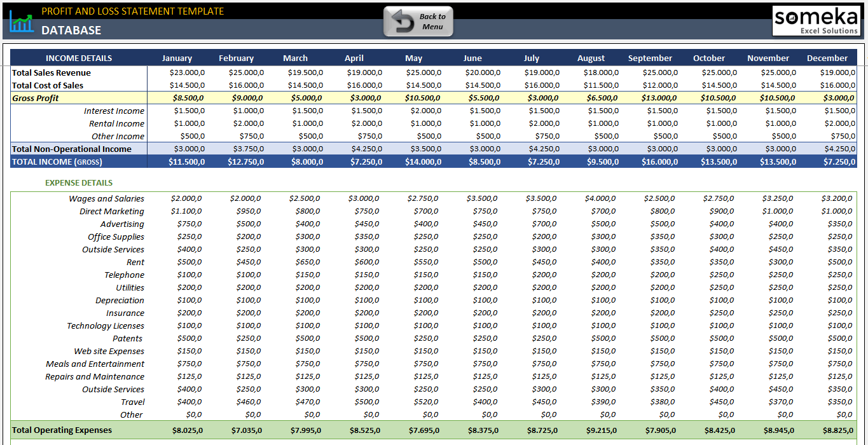This screenshot has height=445, width=868.
Task: Click the DATABASE title text
Action: tap(71, 30)
